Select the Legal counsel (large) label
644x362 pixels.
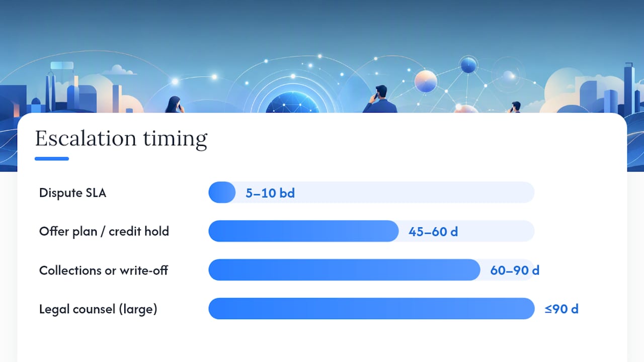[x=98, y=309]
